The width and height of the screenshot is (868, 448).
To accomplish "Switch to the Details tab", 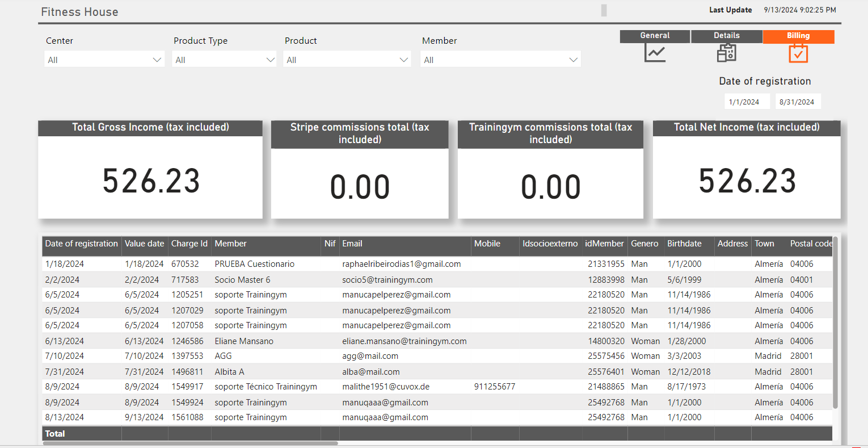I will click(x=727, y=36).
